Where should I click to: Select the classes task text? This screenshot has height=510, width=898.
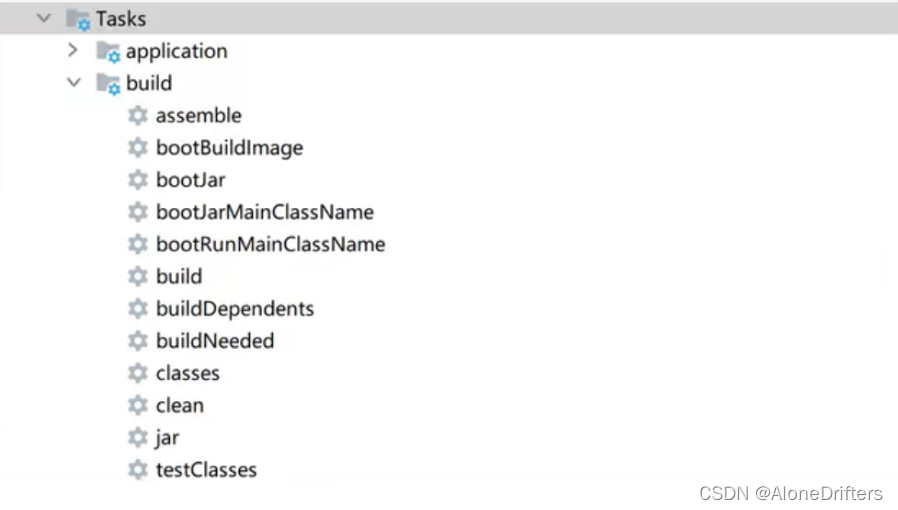pos(188,373)
